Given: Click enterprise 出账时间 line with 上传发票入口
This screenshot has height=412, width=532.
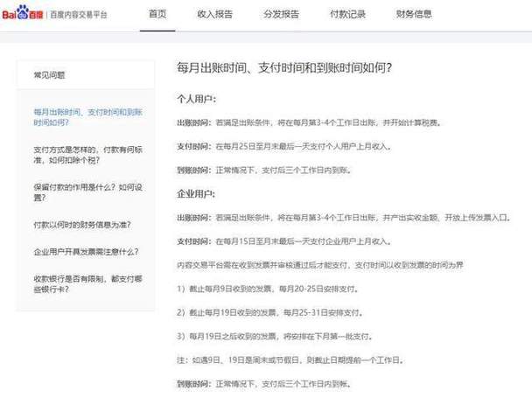Looking at the screenshot, I should [x=344, y=218].
